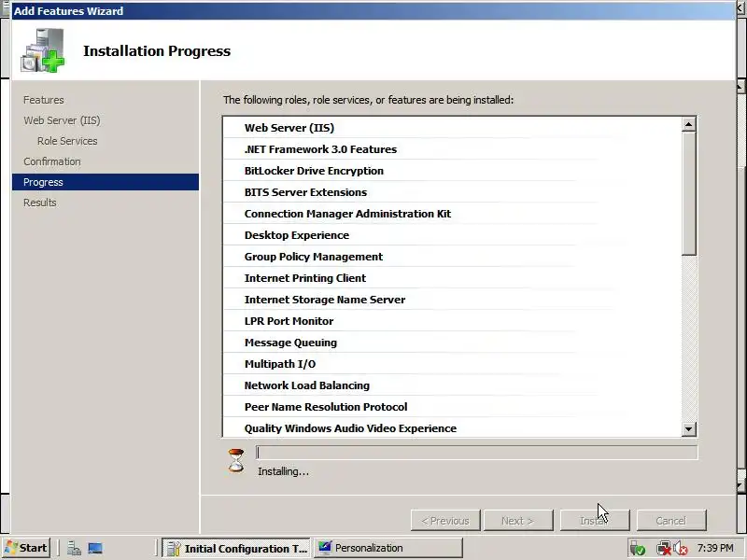Click the Add Features Wizard title bar
Image resolution: width=747 pixels, height=560 pixels.
pyautogui.click(x=373, y=10)
